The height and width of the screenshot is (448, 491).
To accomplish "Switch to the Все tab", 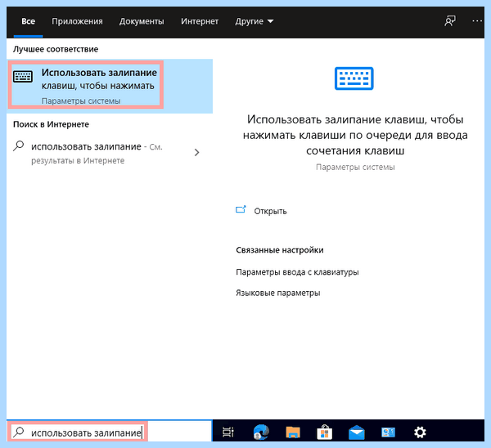I will 28,21.
